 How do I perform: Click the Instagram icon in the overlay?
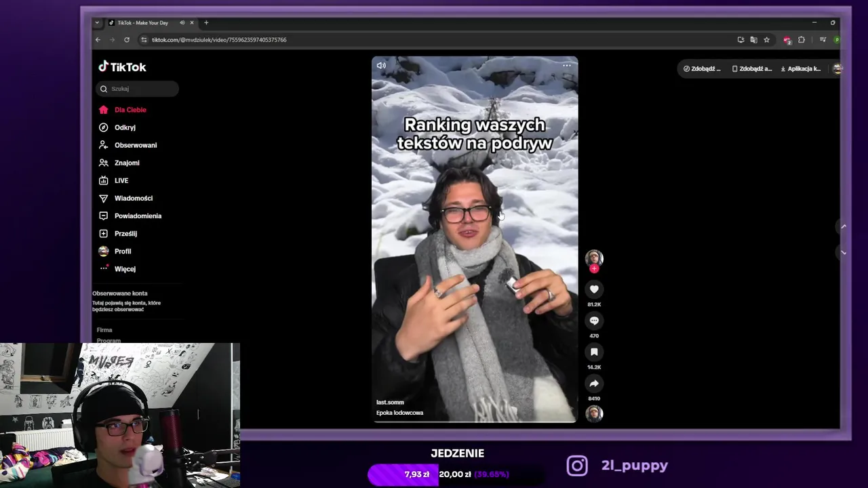(577, 466)
